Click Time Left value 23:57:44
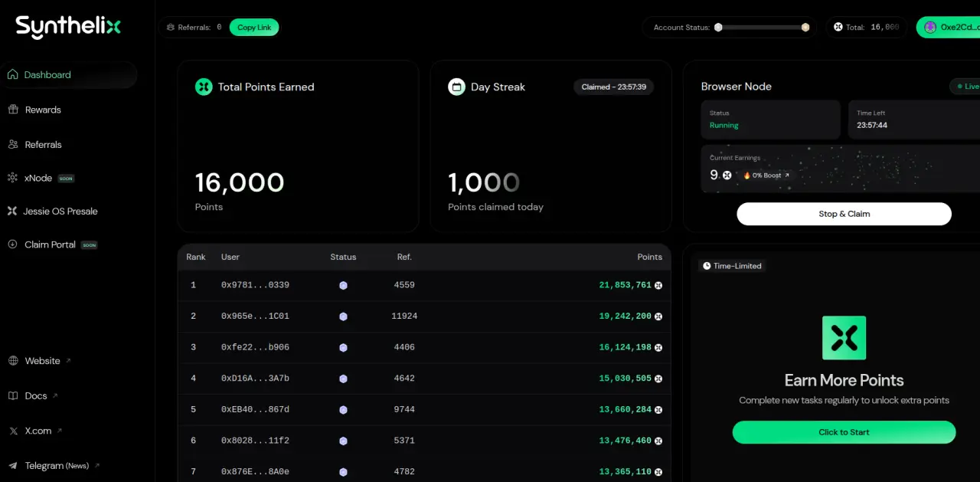 [x=872, y=125]
